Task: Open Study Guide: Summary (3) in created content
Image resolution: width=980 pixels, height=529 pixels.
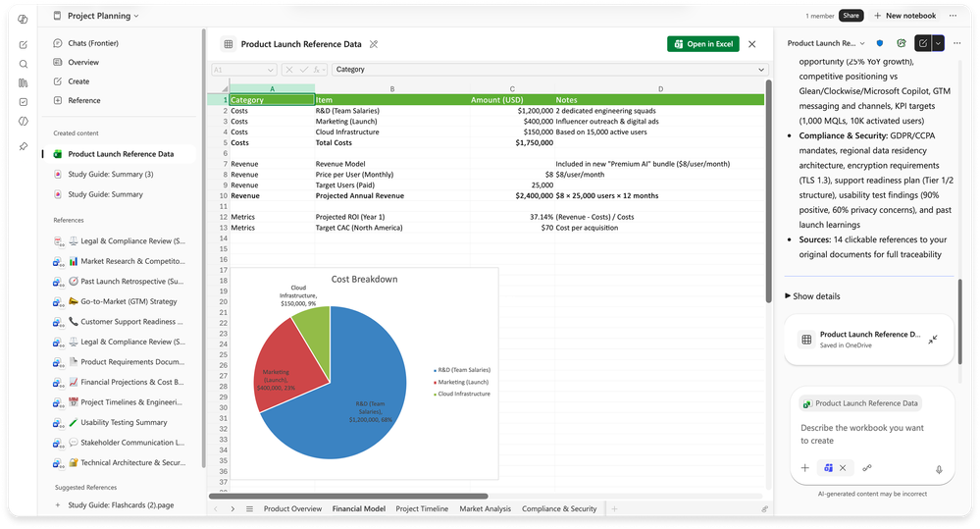Action: coord(111,175)
